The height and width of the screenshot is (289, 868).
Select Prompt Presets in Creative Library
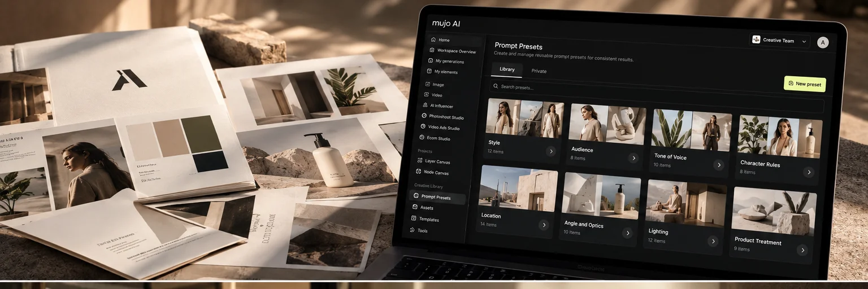click(x=438, y=197)
